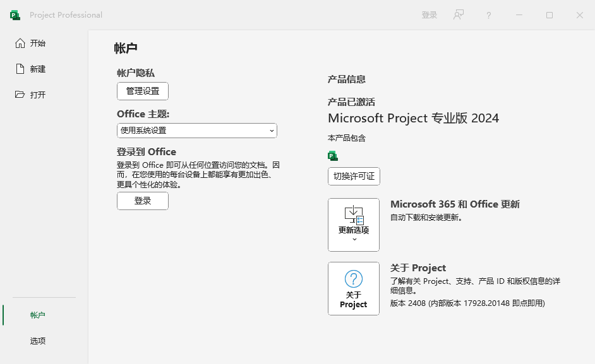The width and height of the screenshot is (595, 364).
Task: Go to 开始 in the sidebar
Action: click(37, 44)
